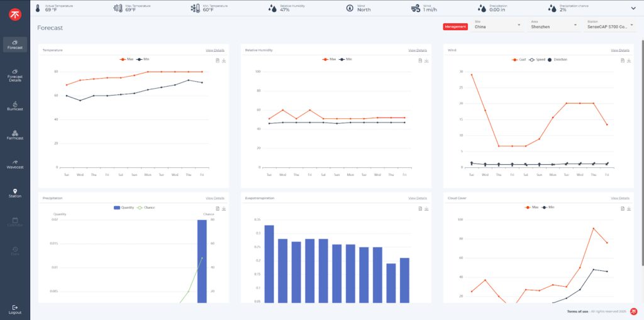Open the Burncast sidebar icon

[x=15, y=102]
